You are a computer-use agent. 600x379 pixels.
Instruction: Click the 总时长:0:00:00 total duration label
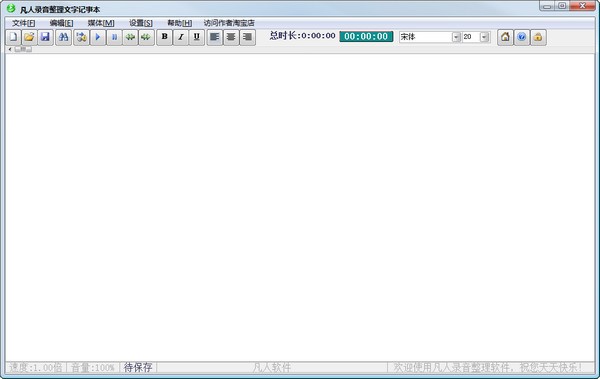click(x=302, y=36)
